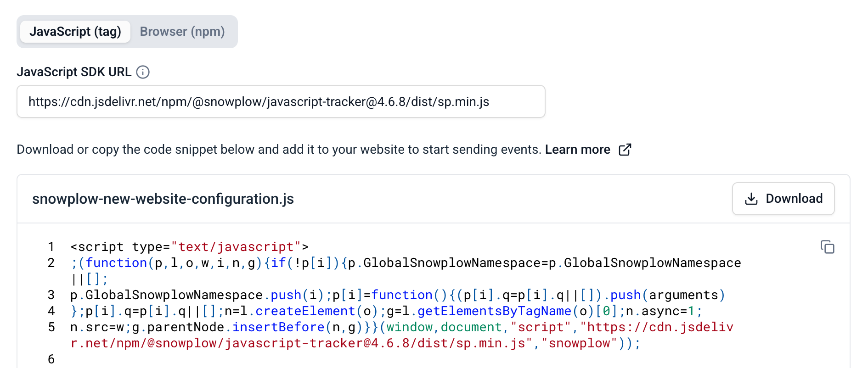Image resolution: width=868 pixels, height=368 pixels.
Task: Click the JavaScript SDK URL label
Action: tap(74, 72)
